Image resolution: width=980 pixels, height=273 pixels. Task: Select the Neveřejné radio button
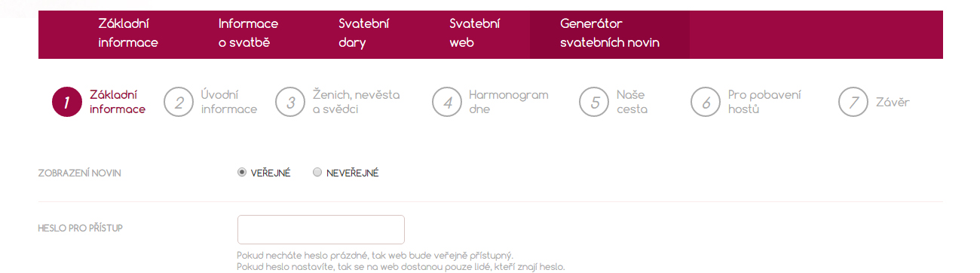(317, 173)
